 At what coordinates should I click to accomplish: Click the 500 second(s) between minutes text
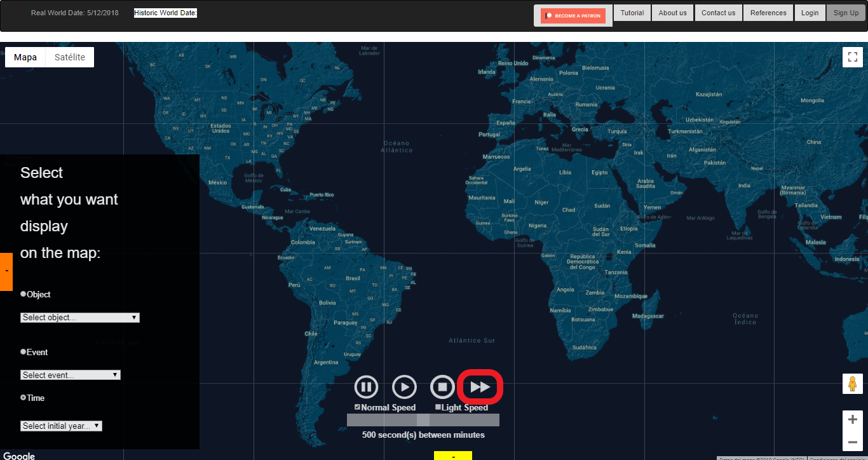(423, 435)
